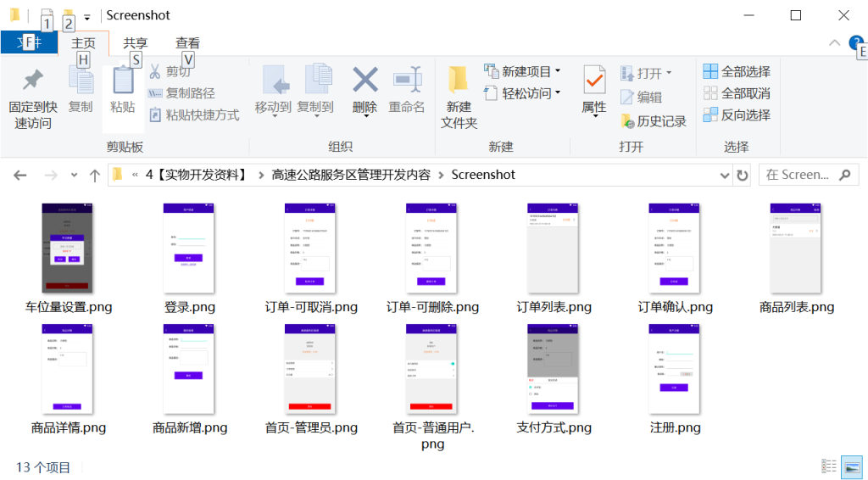Viewport: 868px width, 480px height.
Task: Open the Customize Quick Access Toolbar dropdown
Action: (87, 17)
